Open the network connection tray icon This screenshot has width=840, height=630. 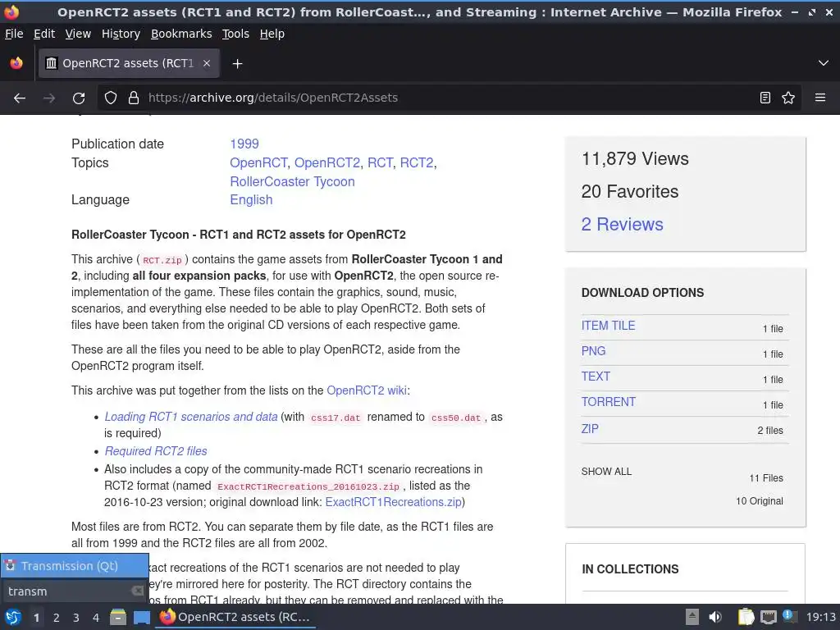[x=768, y=617]
